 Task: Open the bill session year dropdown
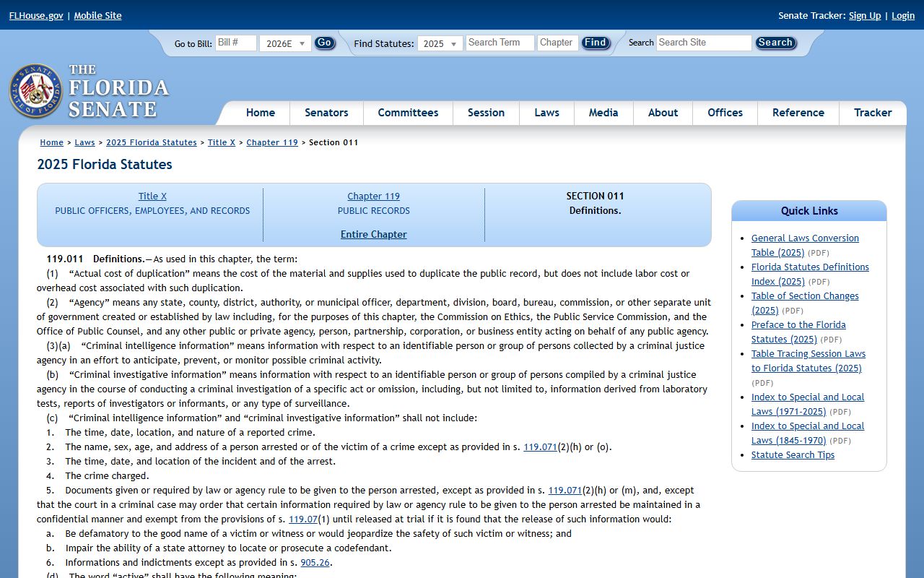point(285,43)
